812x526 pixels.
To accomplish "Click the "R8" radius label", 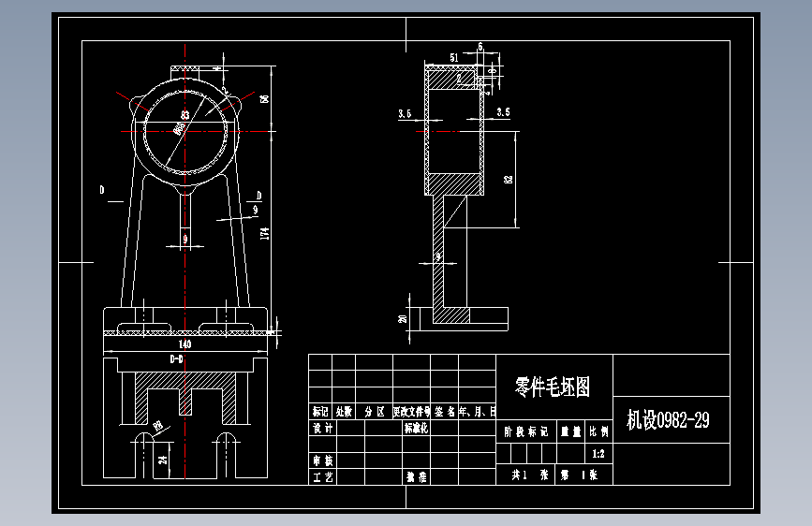I will [158, 426].
